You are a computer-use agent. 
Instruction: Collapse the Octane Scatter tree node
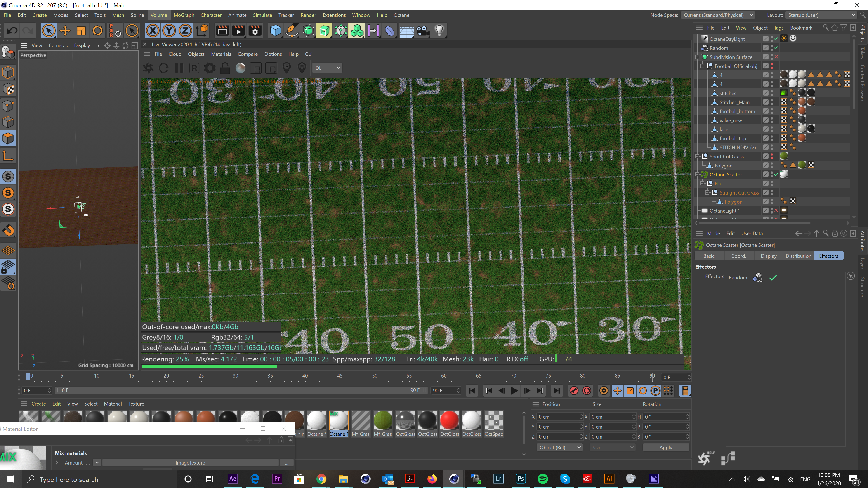[x=698, y=174]
